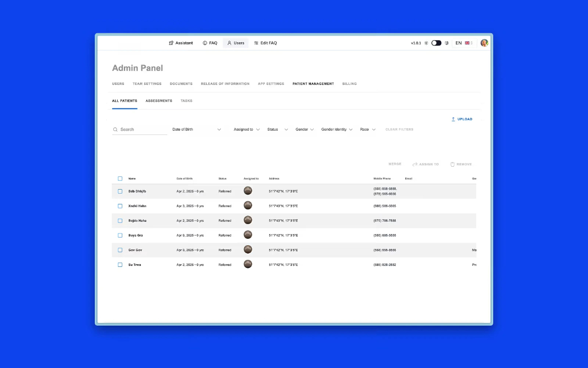Open the Tasks sub-tab
The height and width of the screenshot is (368, 588).
tap(186, 101)
